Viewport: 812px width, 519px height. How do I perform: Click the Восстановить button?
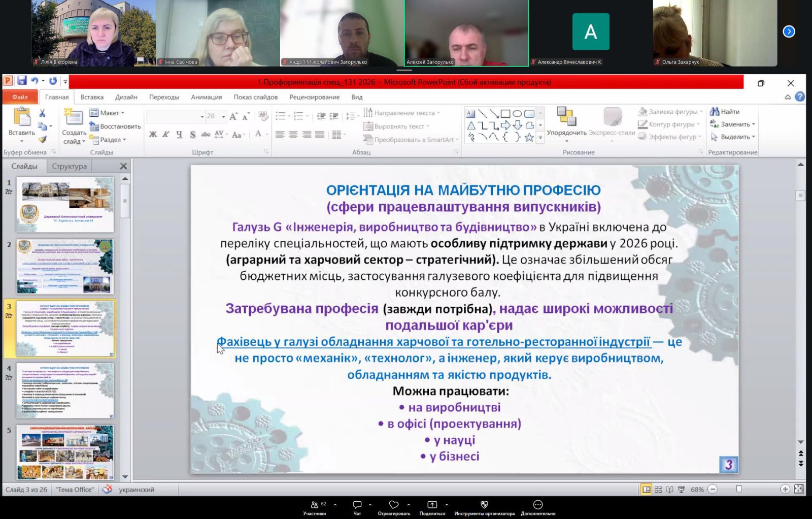(115, 126)
